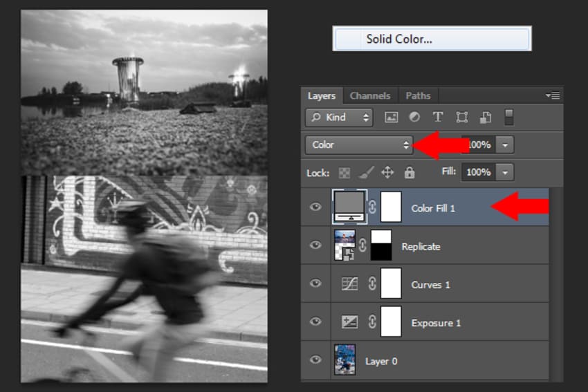Select the Layer 0 name

381,362
